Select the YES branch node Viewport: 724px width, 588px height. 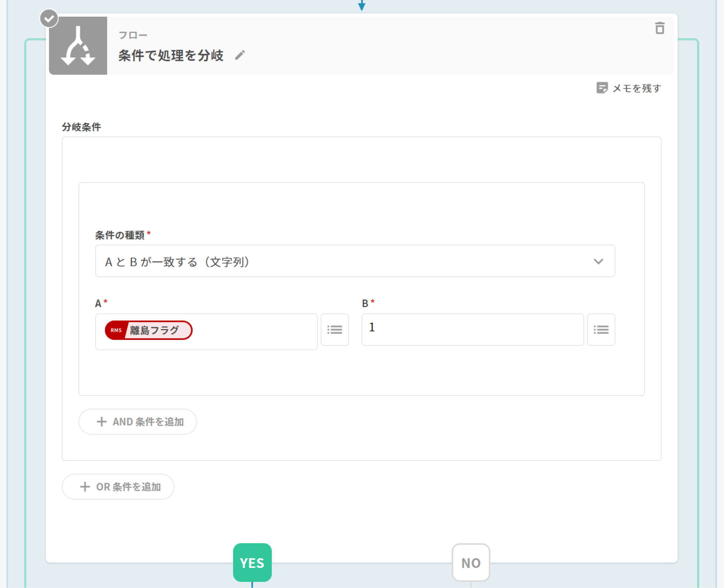pyautogui.click(x=252, y=563)
